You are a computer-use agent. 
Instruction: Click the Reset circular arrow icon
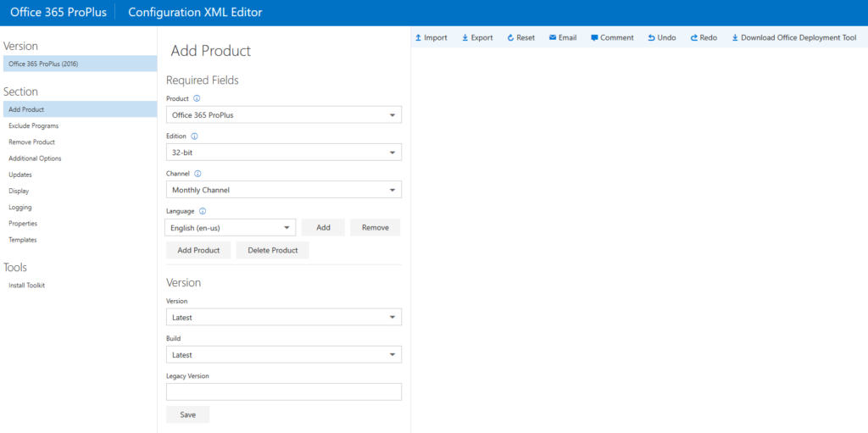510,37
